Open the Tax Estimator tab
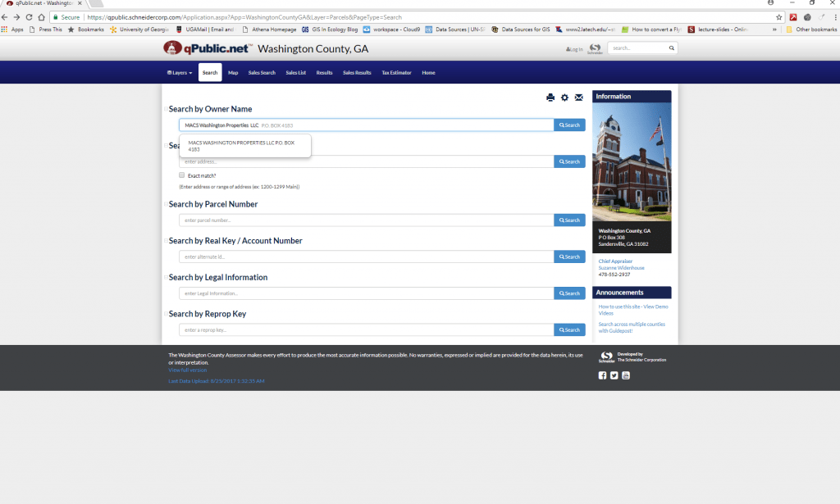The image size is (840, 504). point(396,73)
